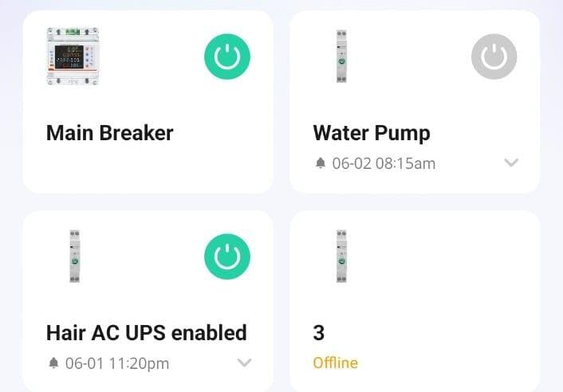Expand Hair AC UPS enabled schedule chevron

[244, 363]
